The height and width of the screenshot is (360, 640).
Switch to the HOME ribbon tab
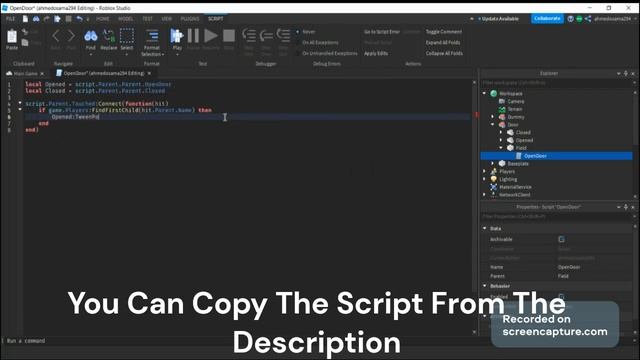[x=102, y=19]
